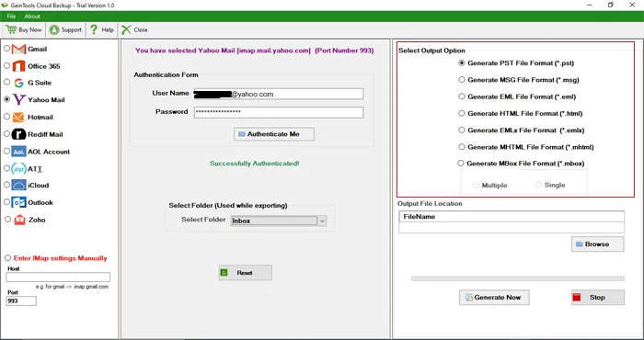This screenshot has height=340, width=644.
Task: Click the Stop button
Action: click(x=598, y=298)
